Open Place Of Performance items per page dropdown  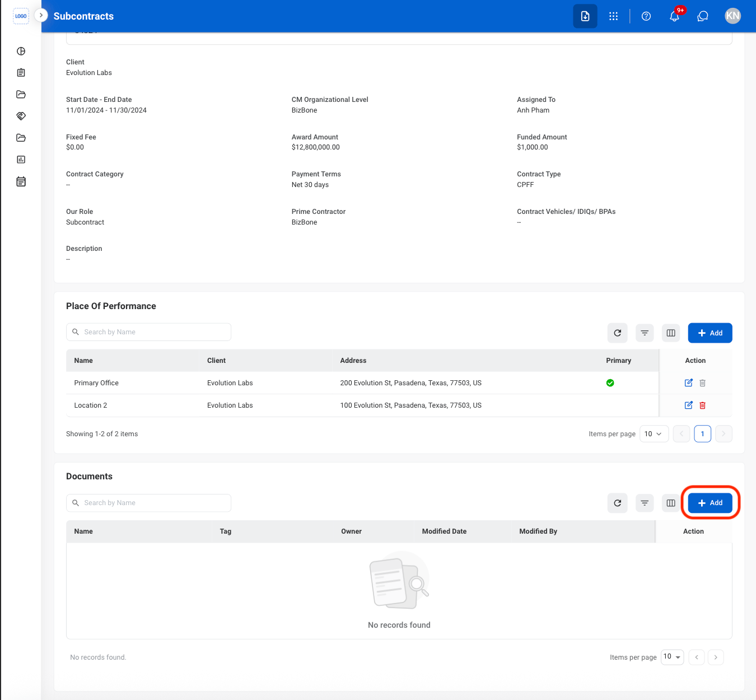coord(654,434)
